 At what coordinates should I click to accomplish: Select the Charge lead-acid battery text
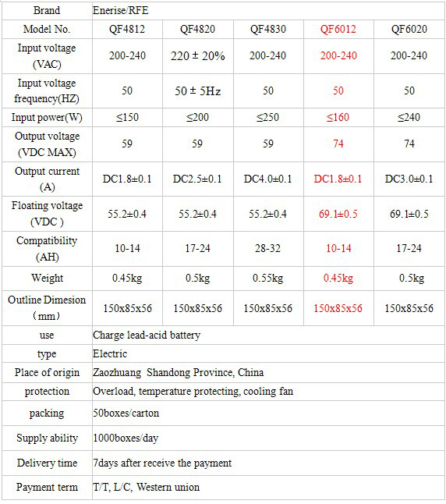pyautogui.click(x=147, y=335)
